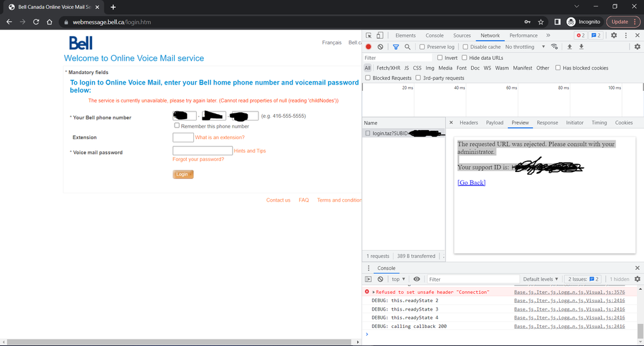Click the Voice mail password field
The image size is (644, 346).
click(x=202, y=151)
